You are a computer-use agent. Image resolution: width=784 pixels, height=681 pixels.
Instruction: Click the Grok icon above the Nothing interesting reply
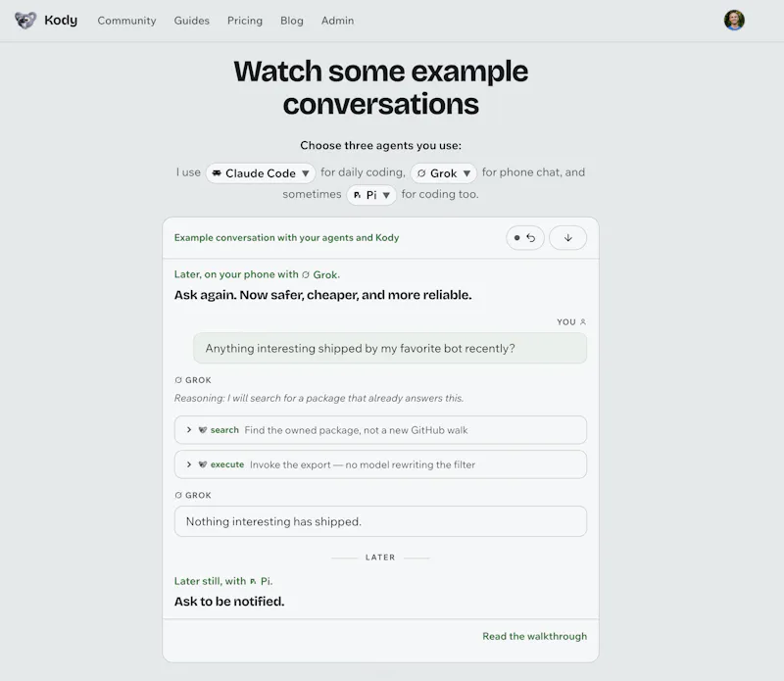tap(178, 495)
